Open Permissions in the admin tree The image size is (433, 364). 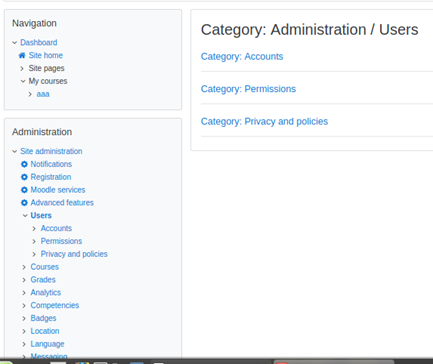point(61,241)
